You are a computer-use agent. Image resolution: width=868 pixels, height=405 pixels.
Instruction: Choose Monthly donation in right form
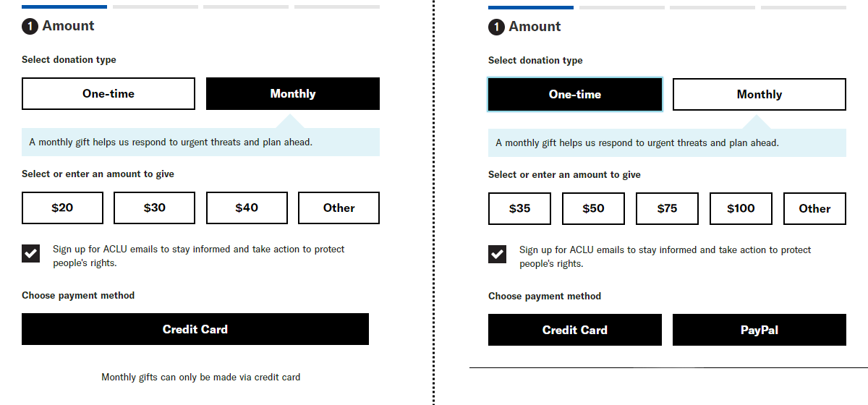[x=759, y=95]
